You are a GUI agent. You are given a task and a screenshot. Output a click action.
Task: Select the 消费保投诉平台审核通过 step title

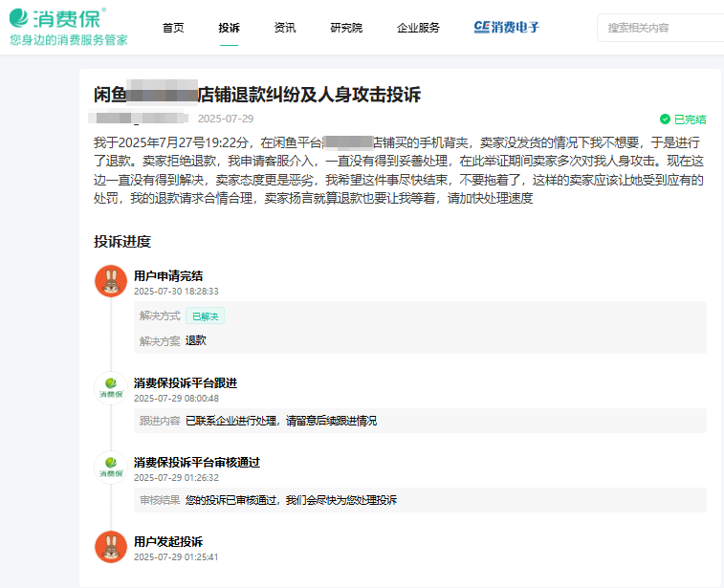point(197,463)
